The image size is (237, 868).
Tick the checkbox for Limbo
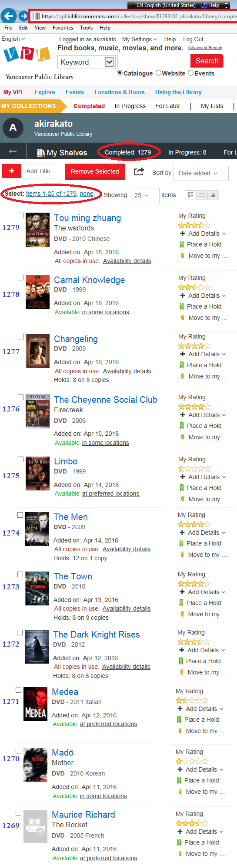tap(20, 459)
